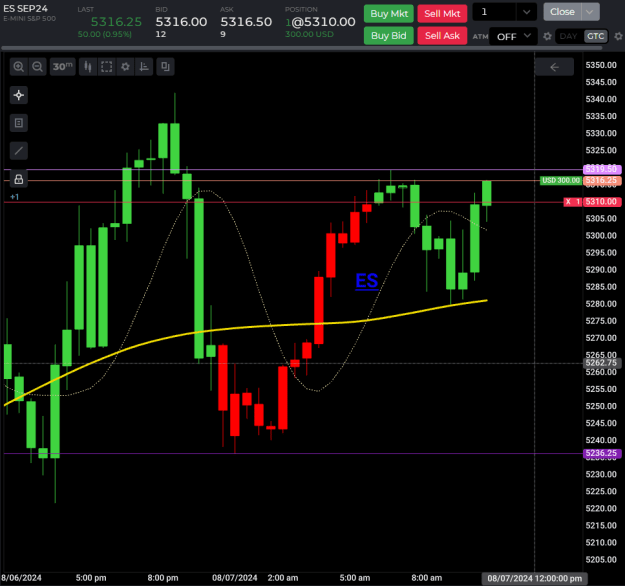Click the ASK price 5316.50
625x586 pixels.
point(246,22)
